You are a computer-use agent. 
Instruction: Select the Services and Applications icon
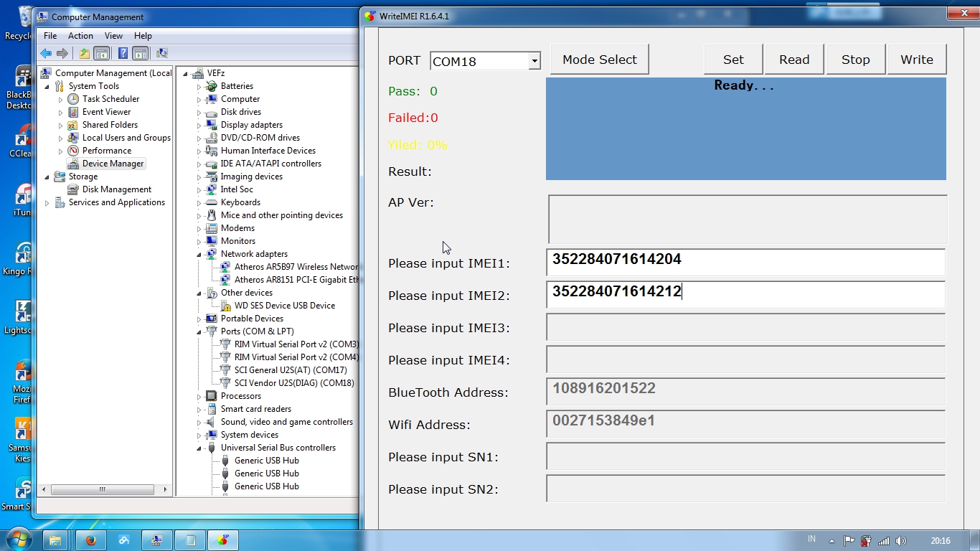click(x=60, y=202)
